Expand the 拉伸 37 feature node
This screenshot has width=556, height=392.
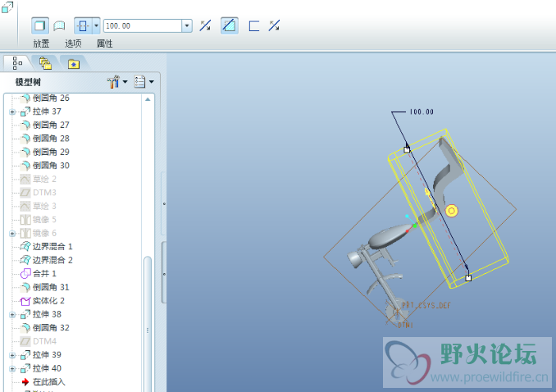click(x=12, y=112)
